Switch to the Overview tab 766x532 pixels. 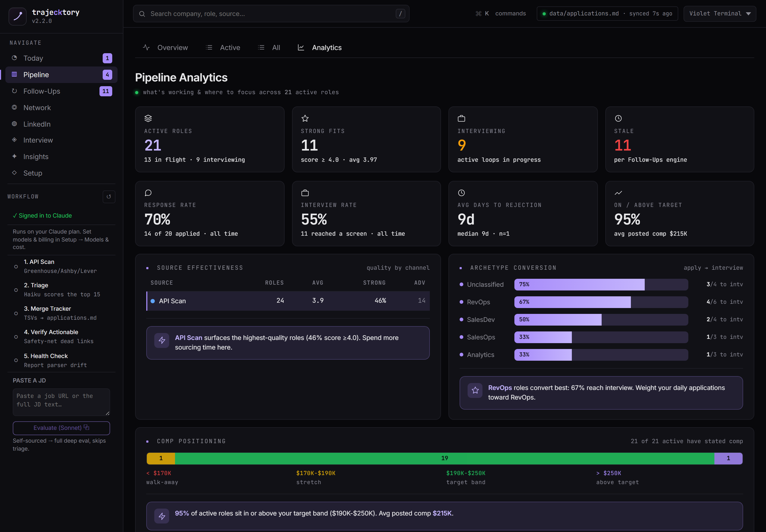point(165,48)
